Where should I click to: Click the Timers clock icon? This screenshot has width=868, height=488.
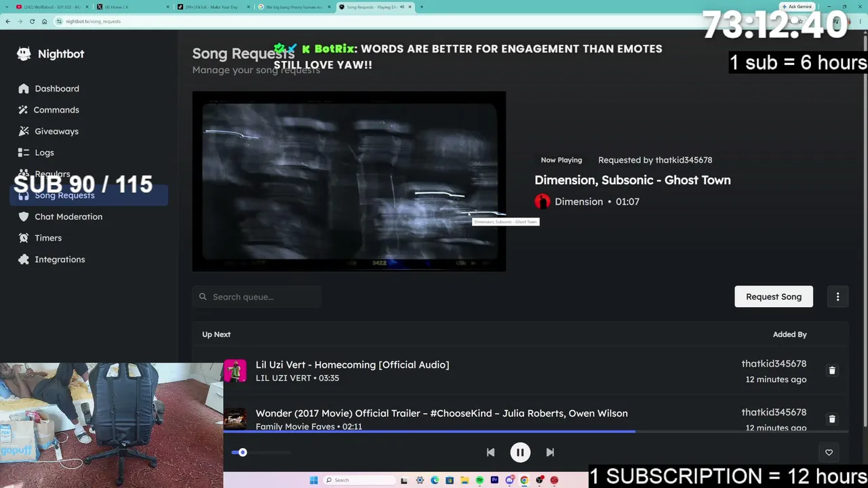pos(24,238)
